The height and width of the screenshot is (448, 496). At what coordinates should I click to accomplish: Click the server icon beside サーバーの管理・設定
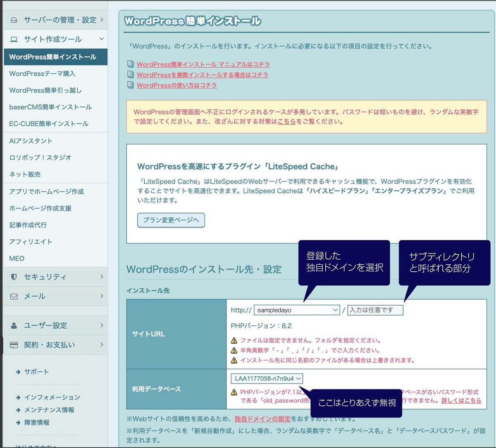pyautogui.click(x=14, y=20)
